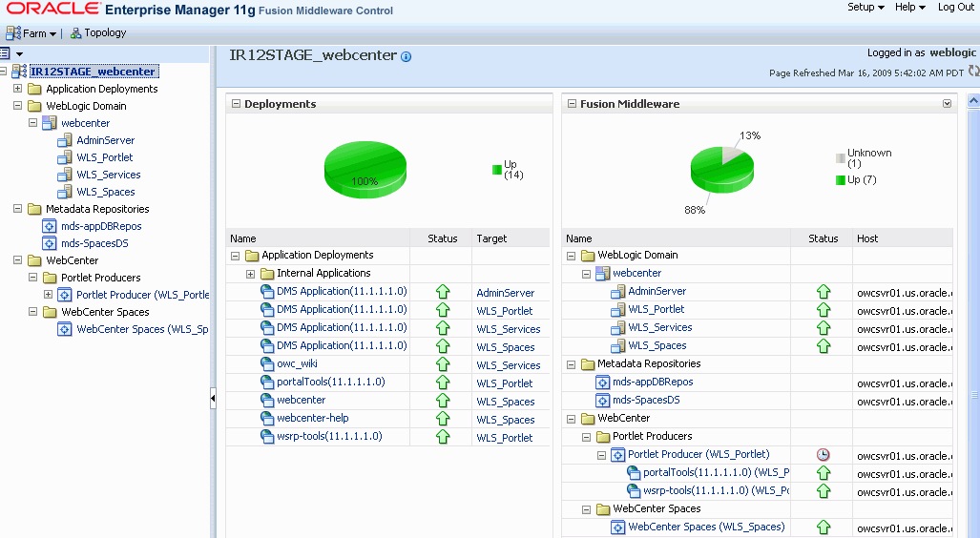Collapse WebLogic Domain in Fusion Middleware table
This screenshot has width=980, height=538.
point(572,257)
